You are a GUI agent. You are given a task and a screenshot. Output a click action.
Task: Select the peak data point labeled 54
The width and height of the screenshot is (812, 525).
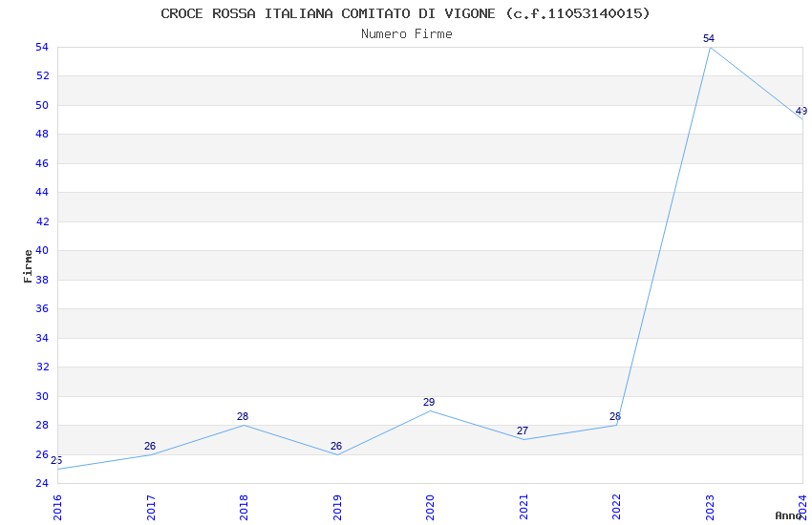pos(709,47)
